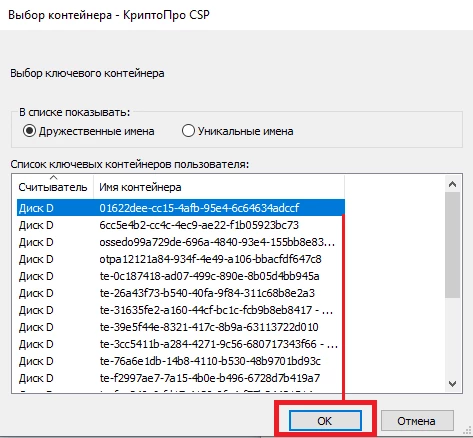Select container otpa12121a84-934f-4e49-a106-bbacfdf647c8
This screenshot has height=438, width=473.
(181, 259)
